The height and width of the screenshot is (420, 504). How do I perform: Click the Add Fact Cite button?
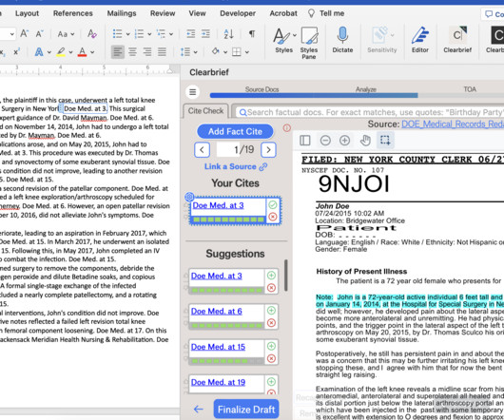coord(235,131)
